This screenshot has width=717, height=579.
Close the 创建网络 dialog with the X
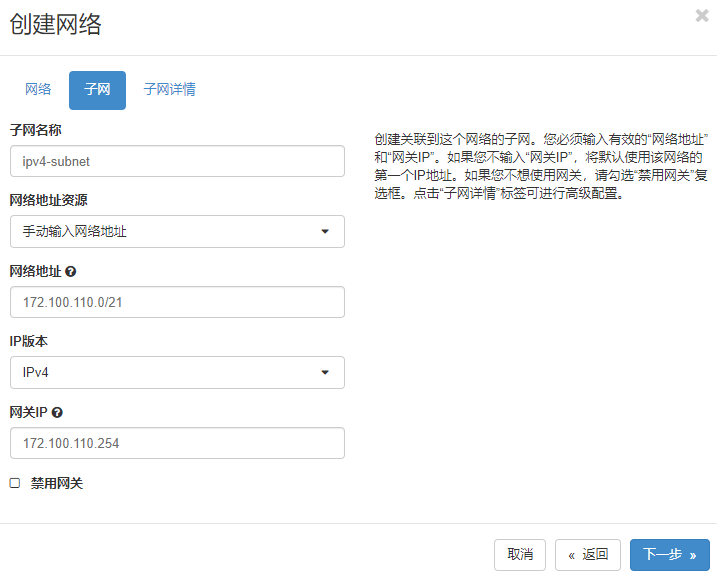coord(702,16)
